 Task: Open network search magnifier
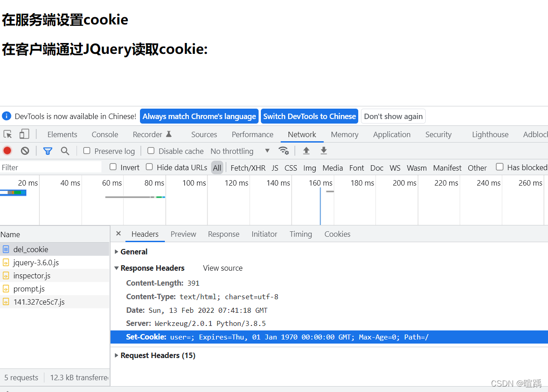[65, 151]
